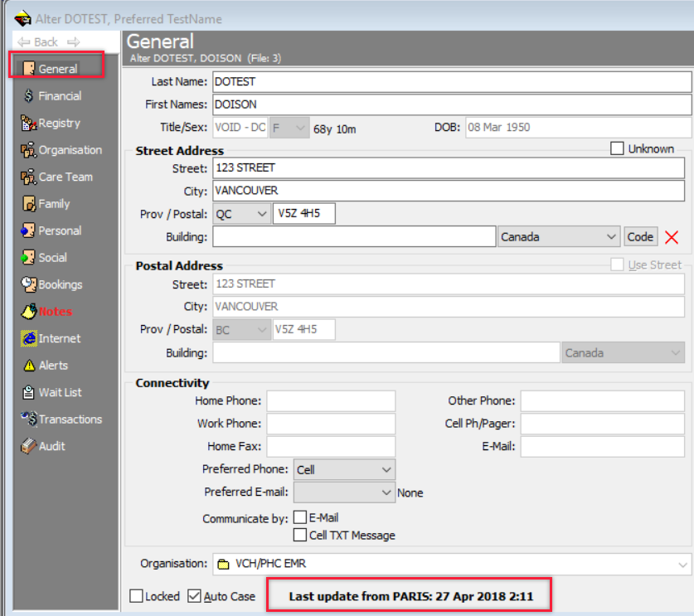Tick the Unknown address checkbox

pos(617,149)
